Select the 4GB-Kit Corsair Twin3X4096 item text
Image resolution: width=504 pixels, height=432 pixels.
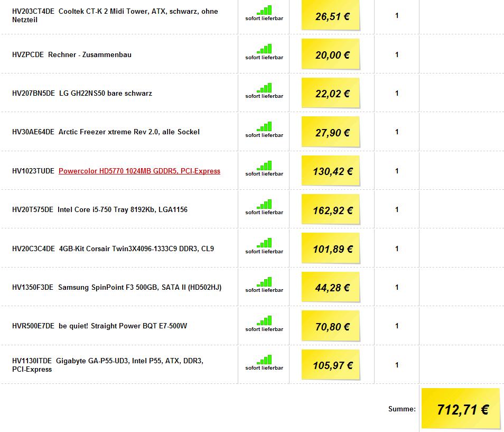click(136, 249)
